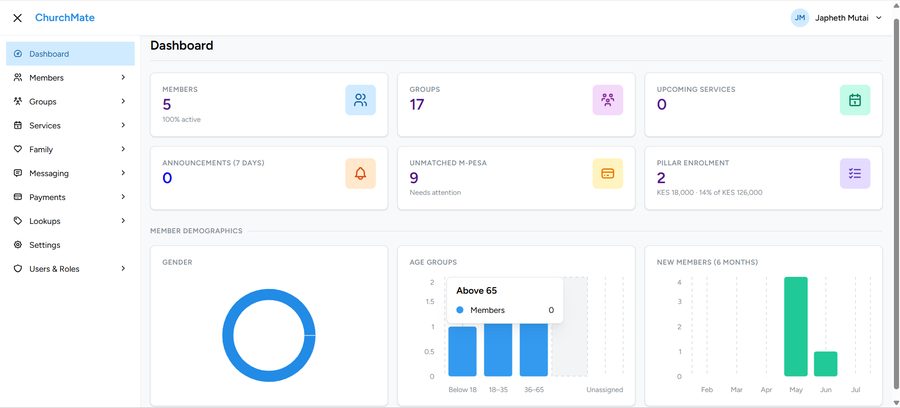The height and width of the screenshot is (408, 900).
Task: Open the Groups count card value 17
Action: pos(417,104)
